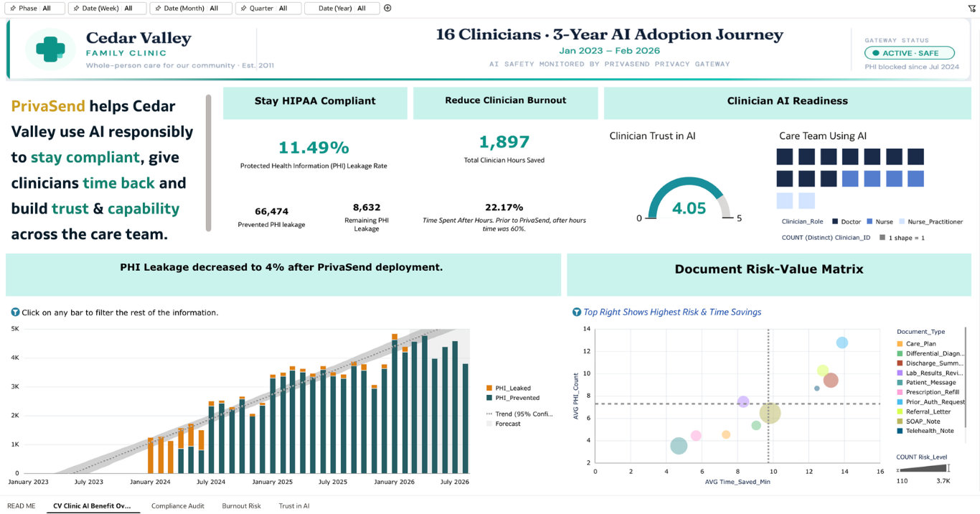The image size is (980, 514).
Task: Click the 'Care Team Using AI' chart title
Action: pyautogui.click(x=823, y=136)
